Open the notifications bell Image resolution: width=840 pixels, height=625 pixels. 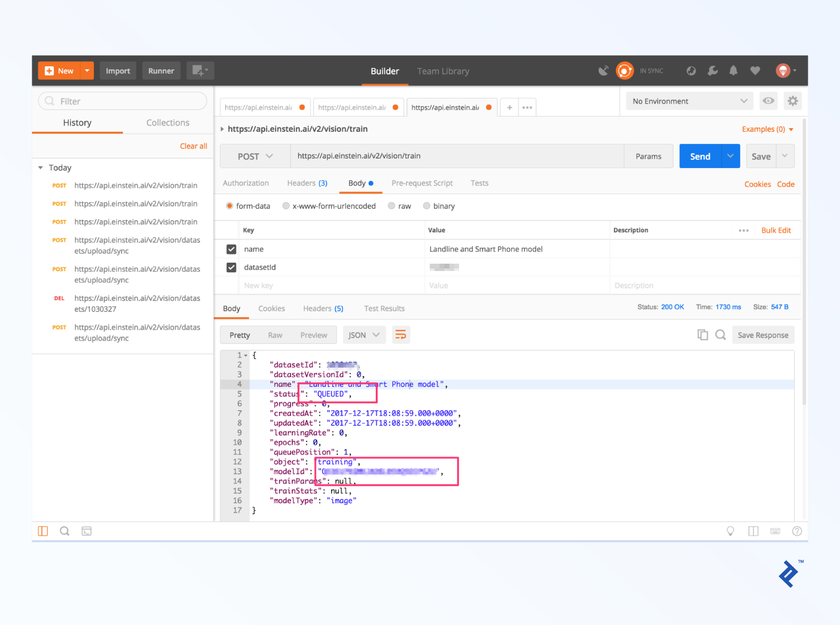pos(734,71)
